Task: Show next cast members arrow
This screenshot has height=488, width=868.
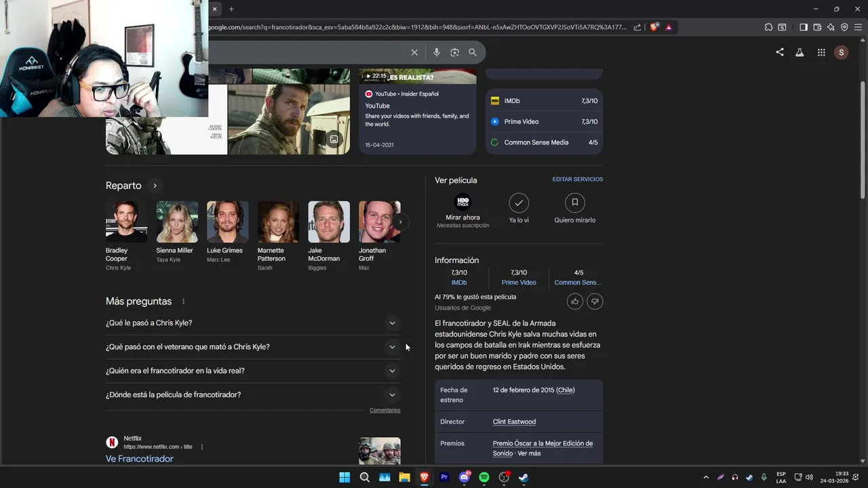Action: tap(400, 222)
